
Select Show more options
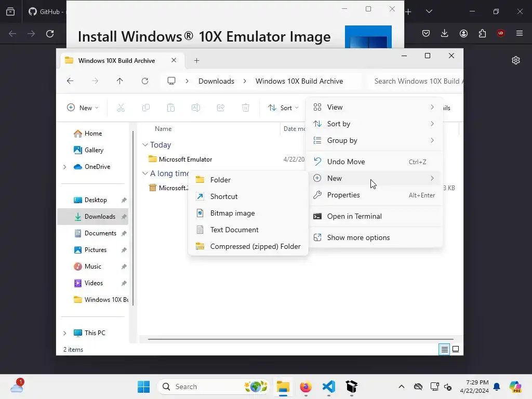tap(375, 237)
